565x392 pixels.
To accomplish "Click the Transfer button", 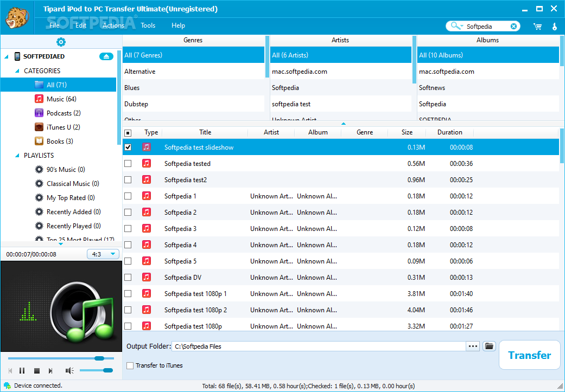I will tap(529, 355).
